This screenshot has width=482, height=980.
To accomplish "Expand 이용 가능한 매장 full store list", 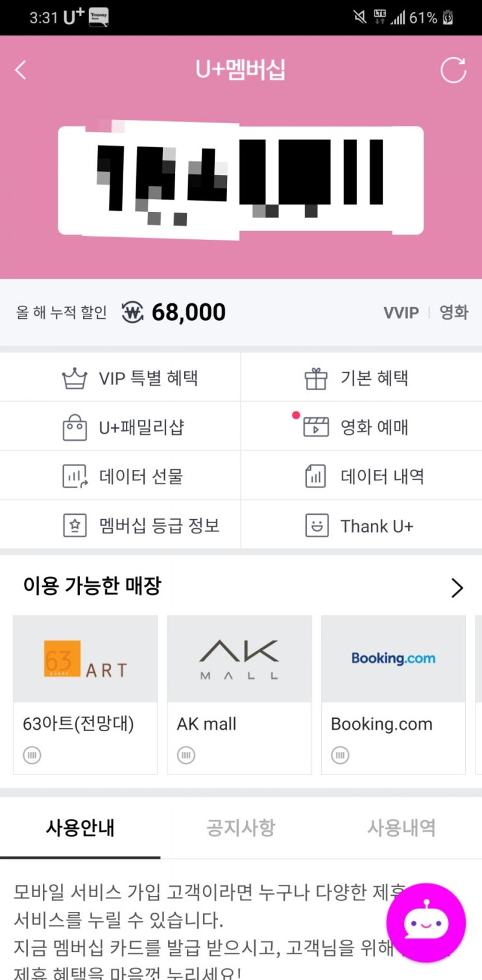I will coord(457,588).
